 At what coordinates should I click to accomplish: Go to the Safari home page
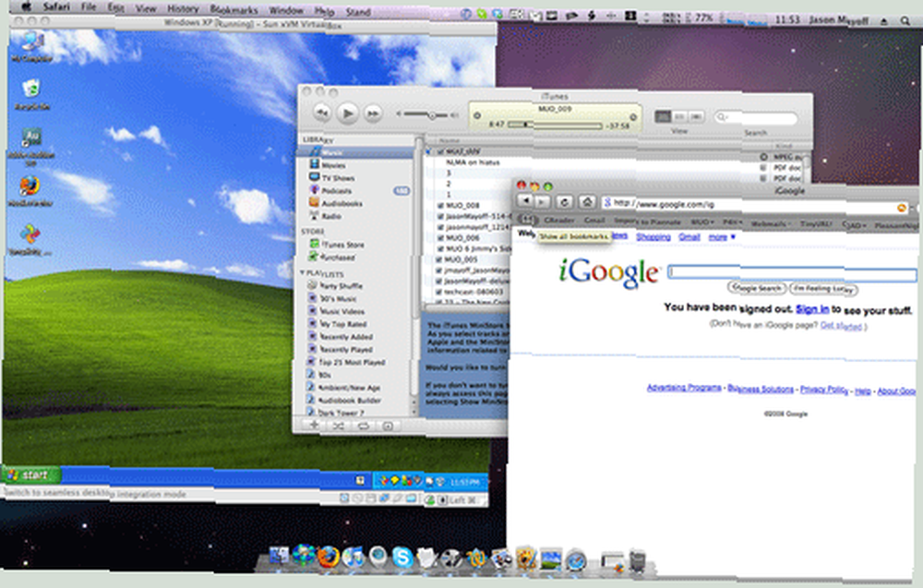587,202
